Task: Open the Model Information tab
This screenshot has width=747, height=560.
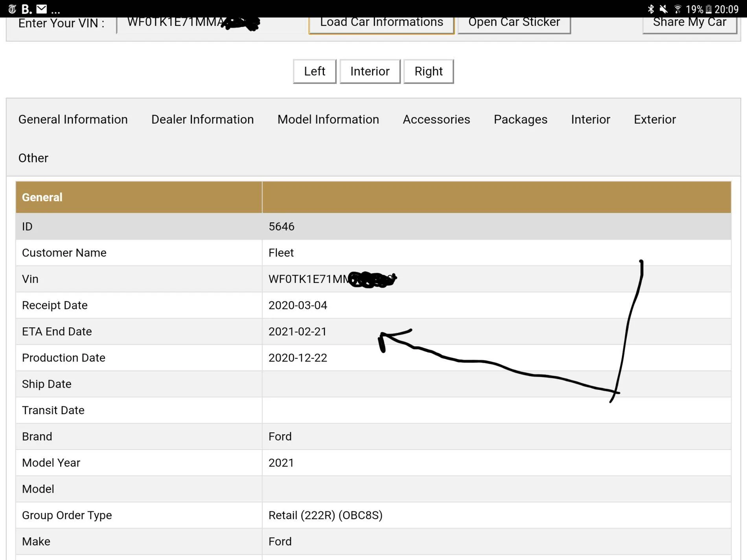Action: [x=328, y=119]
